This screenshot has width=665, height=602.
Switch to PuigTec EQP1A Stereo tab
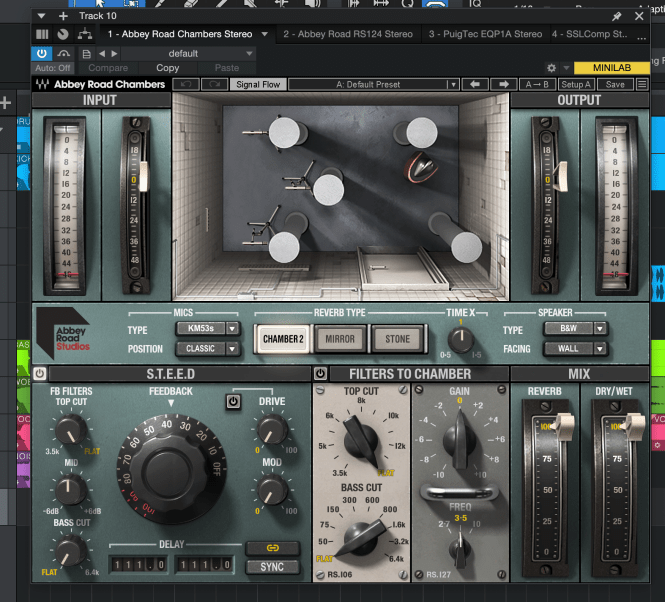coord(485,34)
